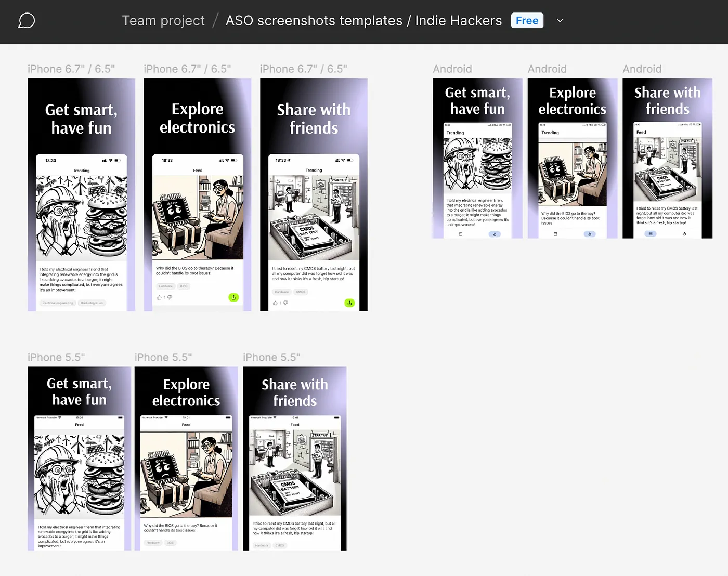The image size is (728, 576).
Task: Click 'BIOS' tag in iPhone 6.7" Explore electronics frame
Action: [184, 286]
